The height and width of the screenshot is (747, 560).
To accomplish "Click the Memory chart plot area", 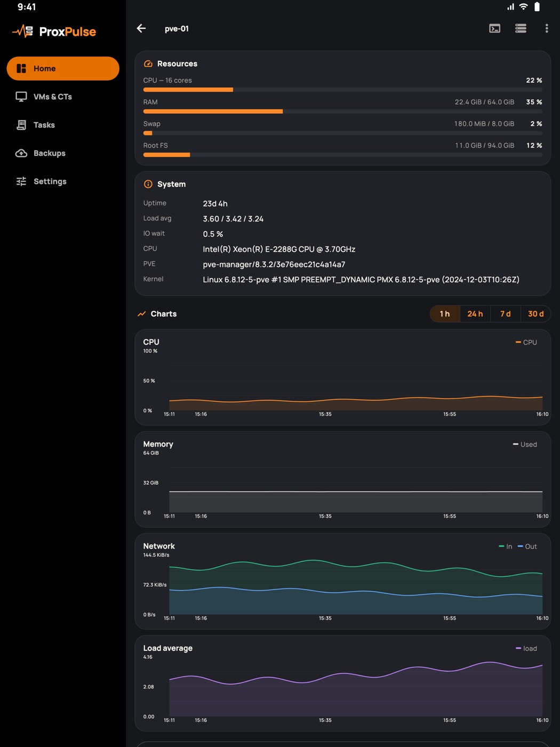I will coord(356,483).
